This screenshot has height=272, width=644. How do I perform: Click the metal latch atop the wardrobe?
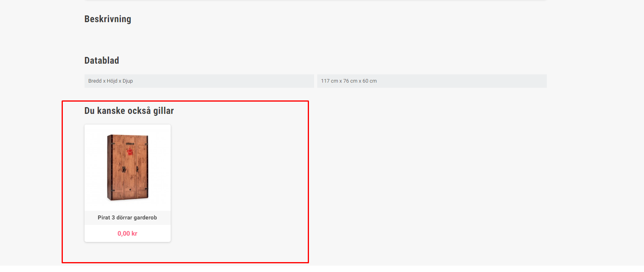130,144
